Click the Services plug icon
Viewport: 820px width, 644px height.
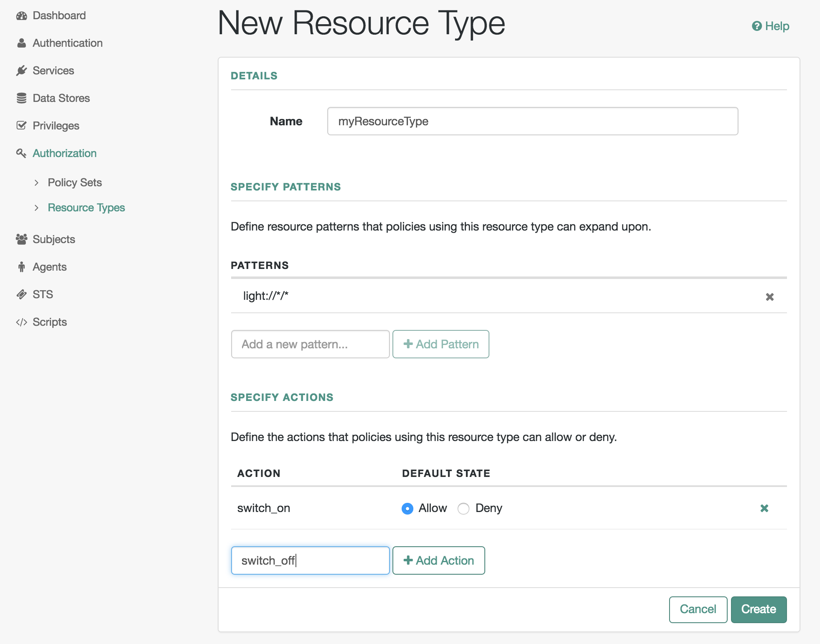[22, 71]
